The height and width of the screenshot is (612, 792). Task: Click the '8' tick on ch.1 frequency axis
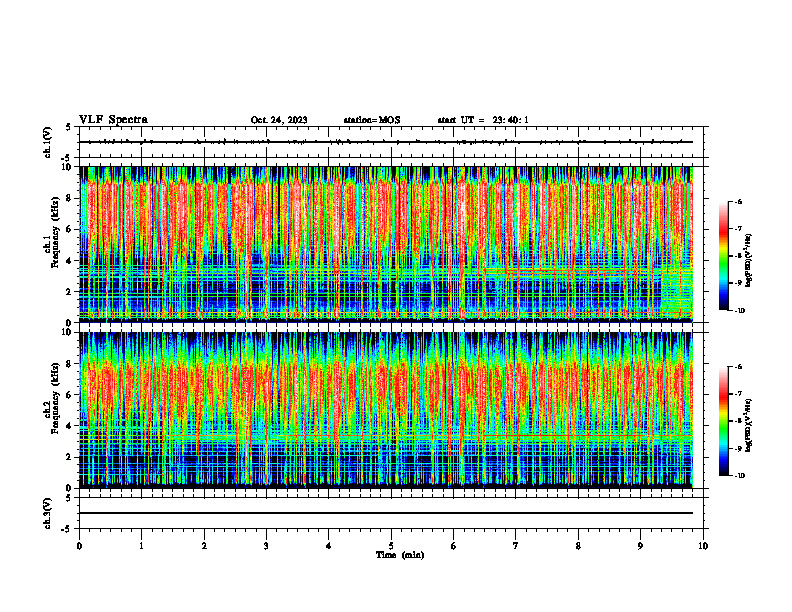(69, 198)
